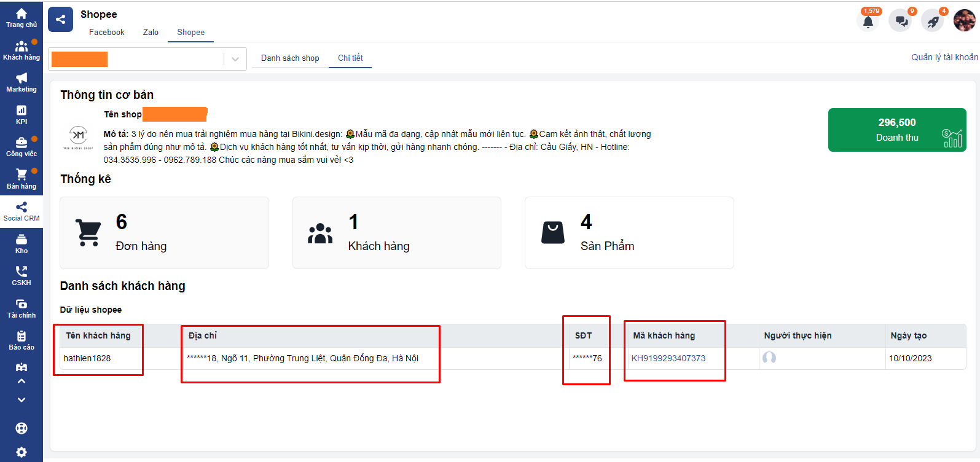The image size is (980, 462).
Task: Go to Marketing megaphone section
Action: pos(22,82)
